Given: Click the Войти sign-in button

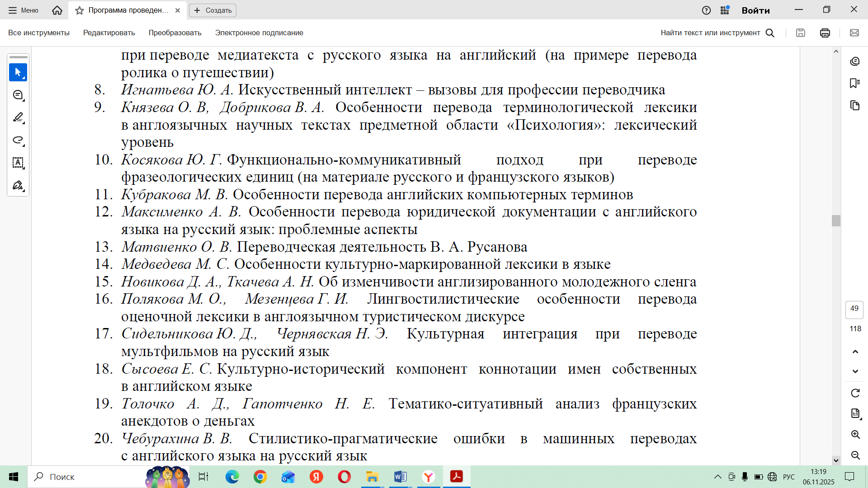Looking at the screenshot, I should click(755, 10).
